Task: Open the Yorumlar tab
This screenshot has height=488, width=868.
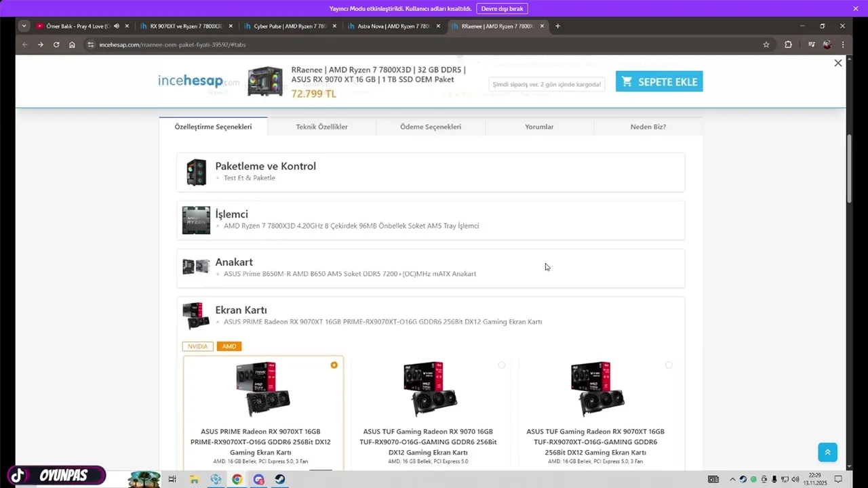Action: pyautogui.click(x=539, y=127)
